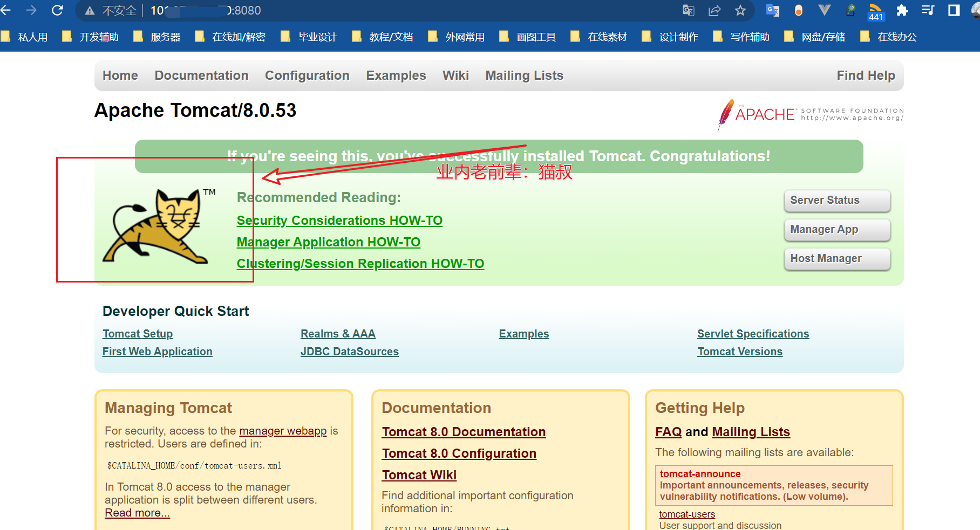This screenshot has height=530, width=980.
Task: Open the magnifier extension icon
Action: 850,10
